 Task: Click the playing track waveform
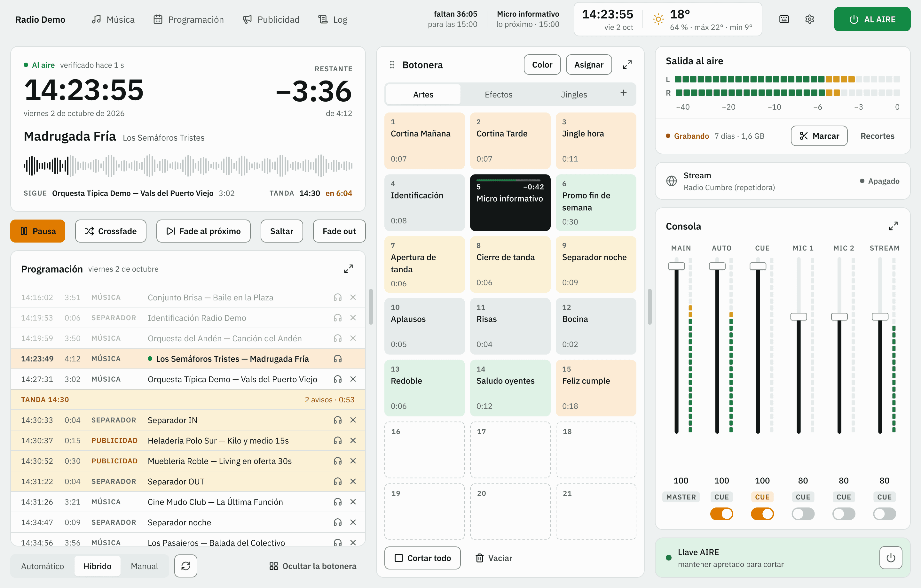point(188,166)
